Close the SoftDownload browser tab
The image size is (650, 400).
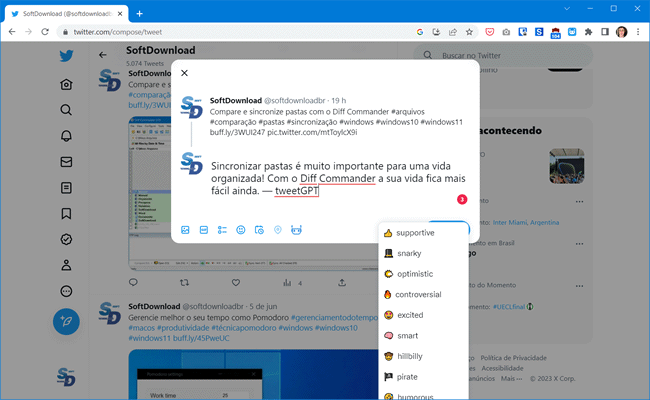pos(120,14)
